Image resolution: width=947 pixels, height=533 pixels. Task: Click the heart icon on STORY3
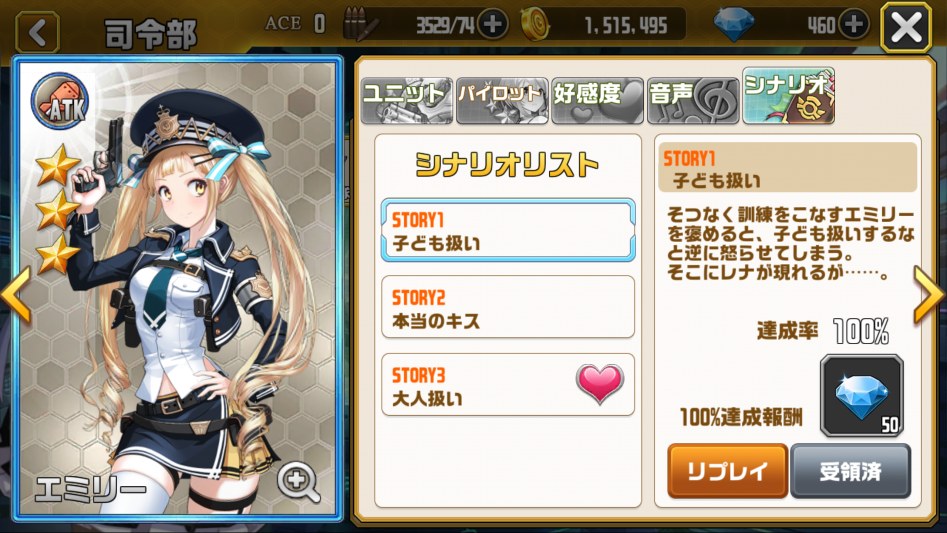(x=599, y=384)
